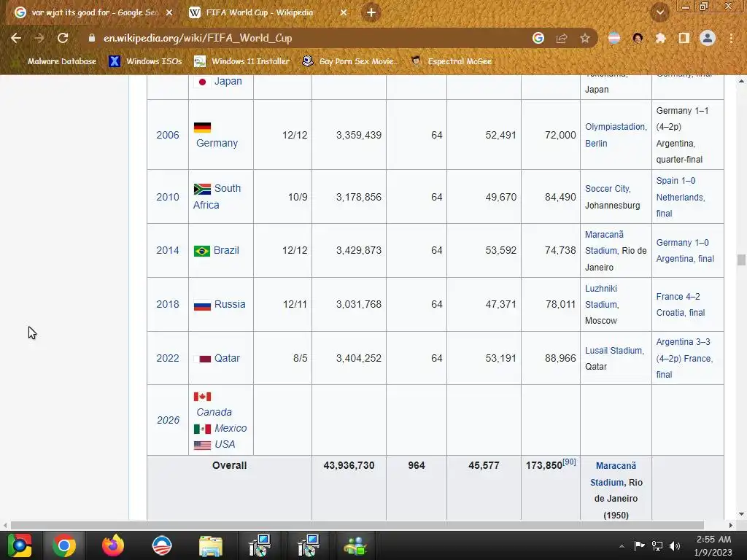Click the forward navigation arrow
Image resolution: width=747 pixels, height=560 pixels.
[39, 38]
